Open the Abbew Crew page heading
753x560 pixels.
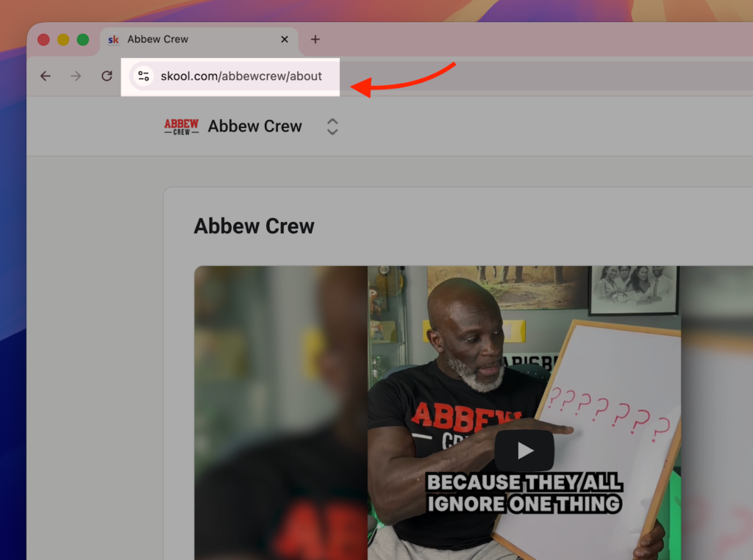pos(254,226)
